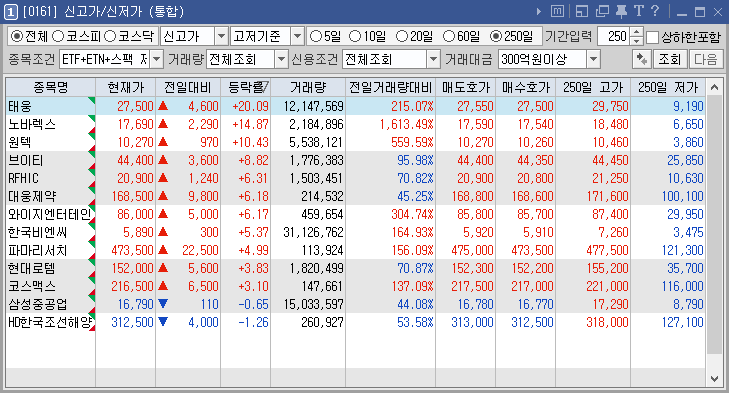Sort by the 현재가 column header

tap(126, 87)
